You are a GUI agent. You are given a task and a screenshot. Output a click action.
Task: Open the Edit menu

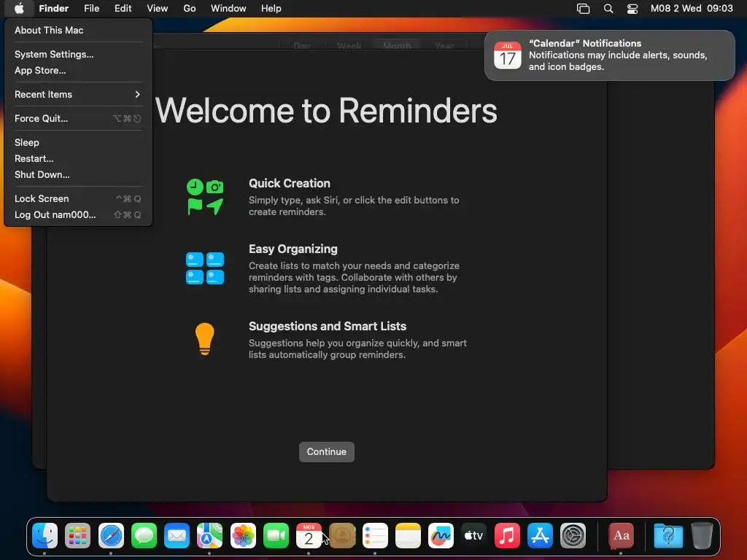[123, 8]
